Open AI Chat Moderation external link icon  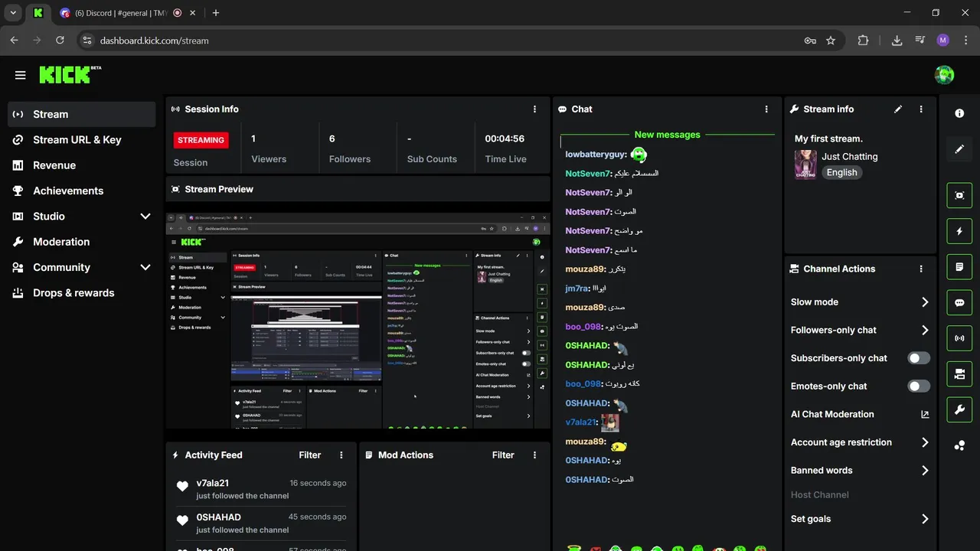pyautogui.click(x=925, y=415)
